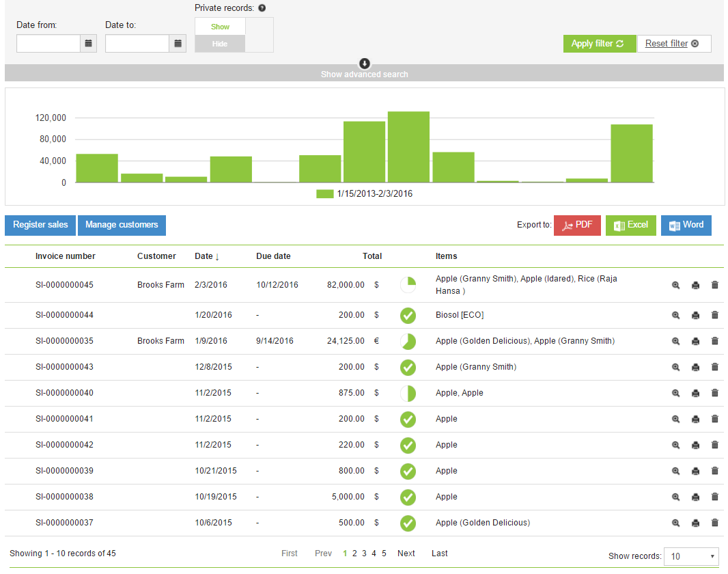Screen dimensions: 728x574
Task: Go to page 3 of results
Action: tap(364, 553)
